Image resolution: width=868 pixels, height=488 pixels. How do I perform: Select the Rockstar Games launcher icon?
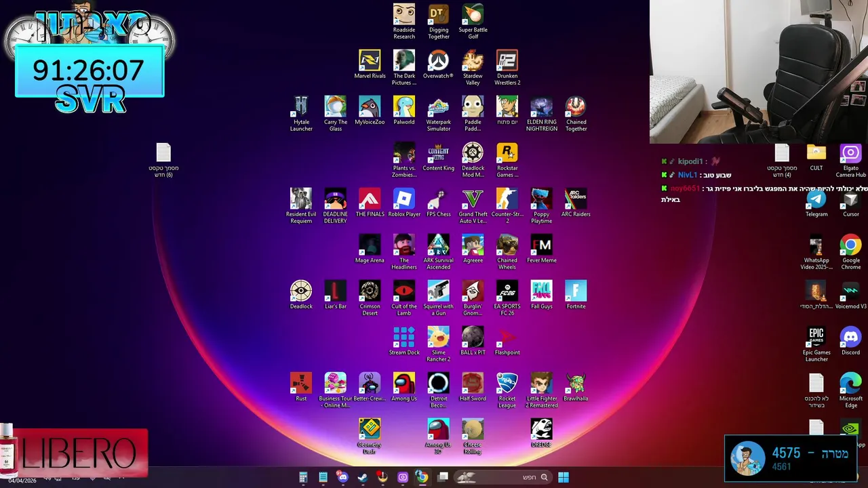[507, 160]
